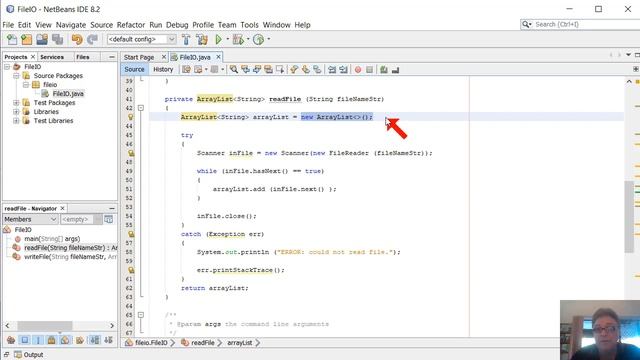
Task: Toggle Bookmark on current line
Action: tap(317, 70)
